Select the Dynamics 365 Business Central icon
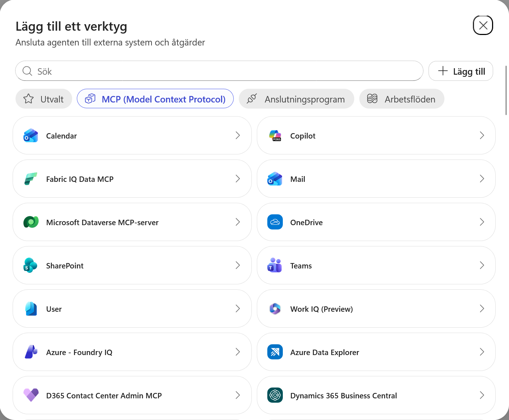This screenshot has height=420, width=509. pyautogui.click(x=275, y=395)
